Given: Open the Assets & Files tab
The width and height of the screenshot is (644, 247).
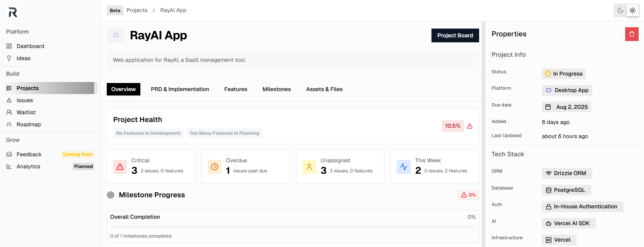Looking at the screenshot, I should [x=324, y=89].
